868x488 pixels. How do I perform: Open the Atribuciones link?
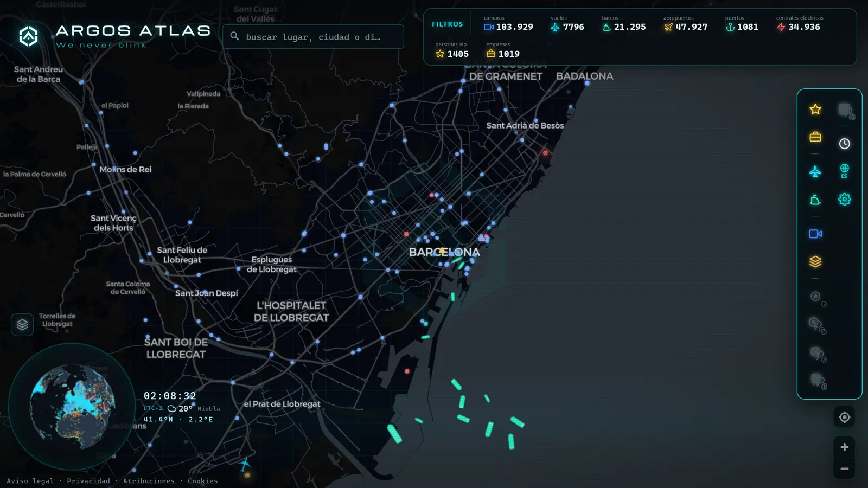pos(149,481)
